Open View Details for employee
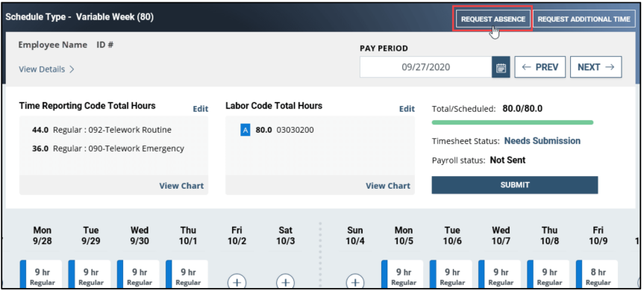The width and height of the screenshot is (644, 291). [46, 69]
